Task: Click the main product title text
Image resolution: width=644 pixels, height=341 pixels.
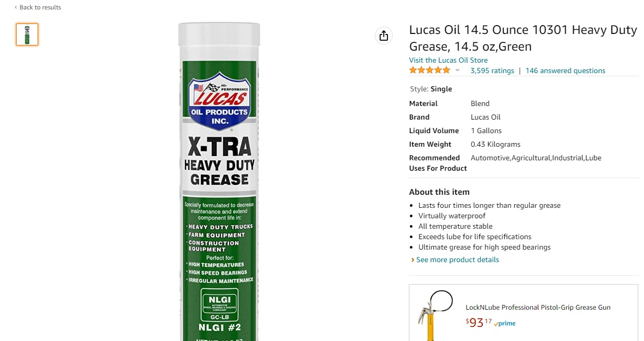Action: click(x=523, y=38)
